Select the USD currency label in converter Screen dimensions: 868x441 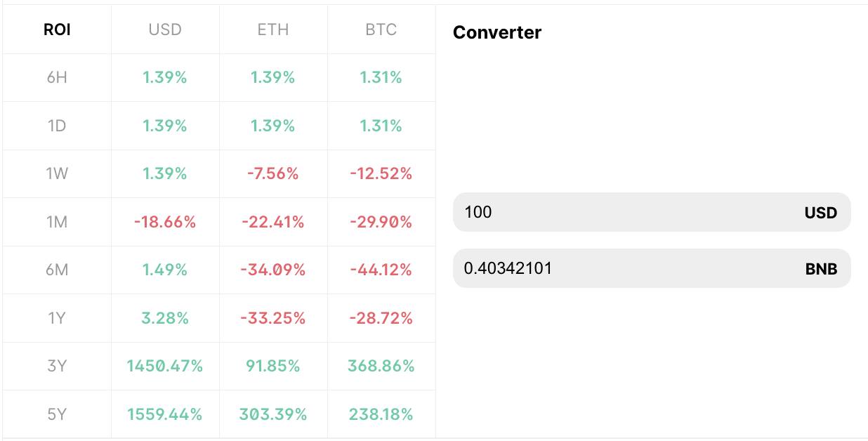tap(821, 213)
